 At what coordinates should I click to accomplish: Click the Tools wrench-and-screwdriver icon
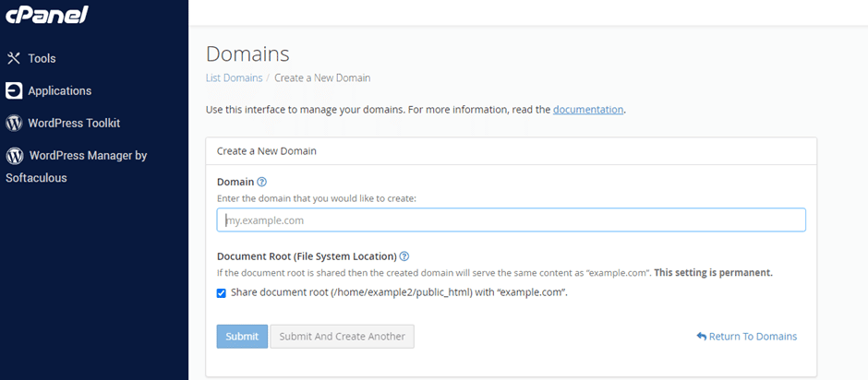[x=14, y=58]
